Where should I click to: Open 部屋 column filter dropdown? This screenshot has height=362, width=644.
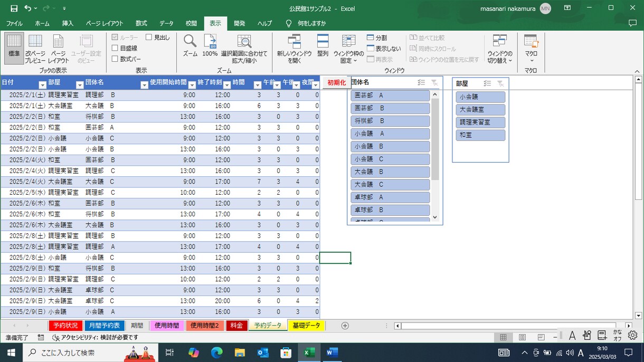click(80, 85)
